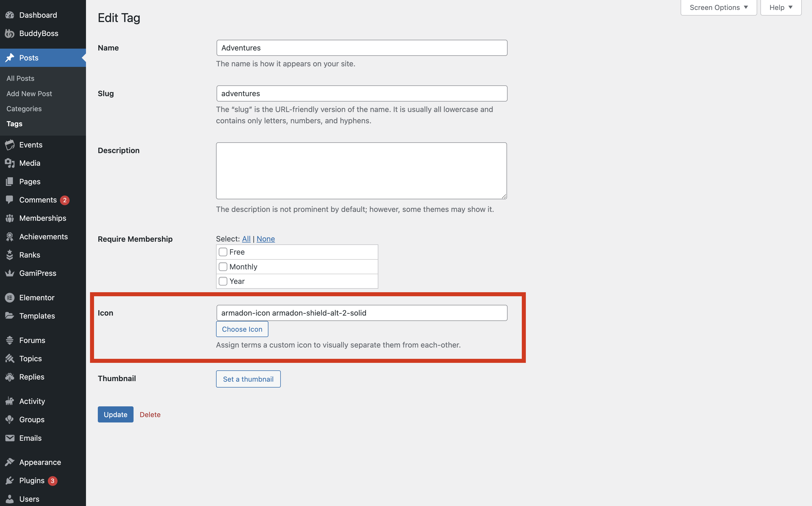Click the Users person icon

[10, 499]
